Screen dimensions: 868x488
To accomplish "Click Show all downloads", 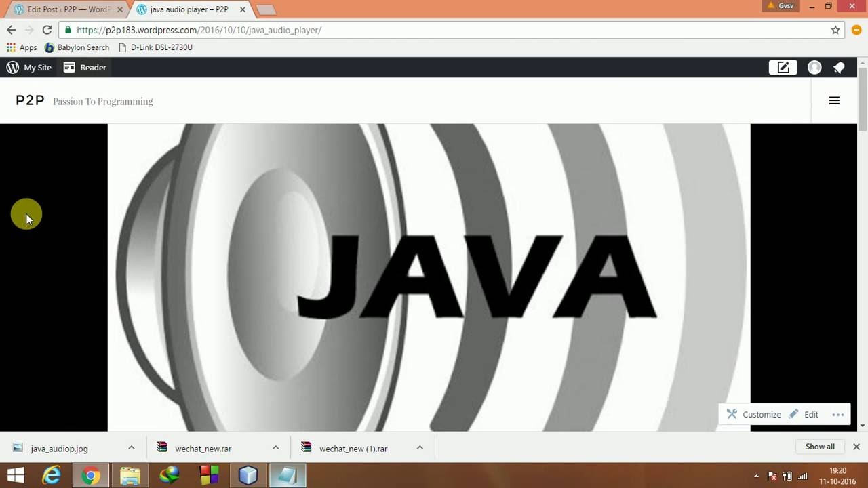I will (x=820, y=447).
